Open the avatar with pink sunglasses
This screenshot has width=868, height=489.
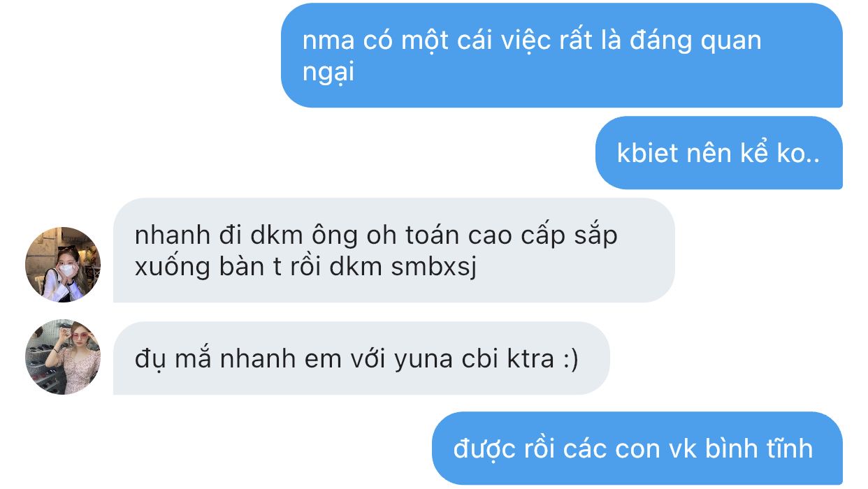click(x=63, y=357)
